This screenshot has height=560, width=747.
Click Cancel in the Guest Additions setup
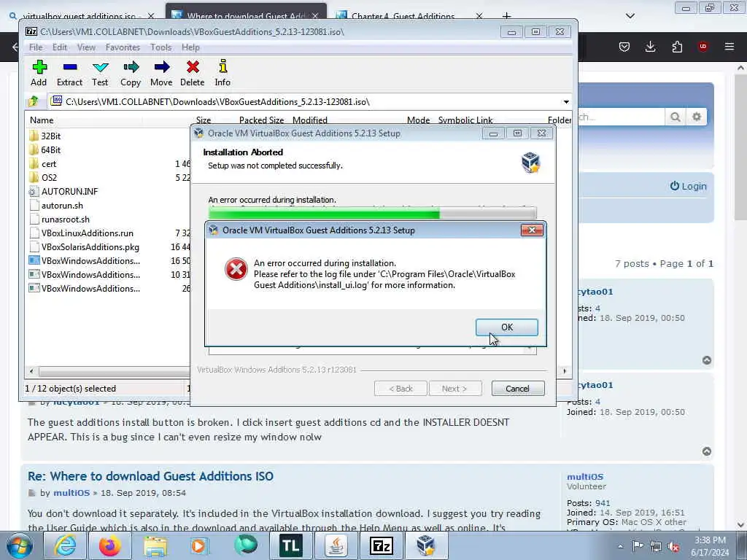[517, 389]
